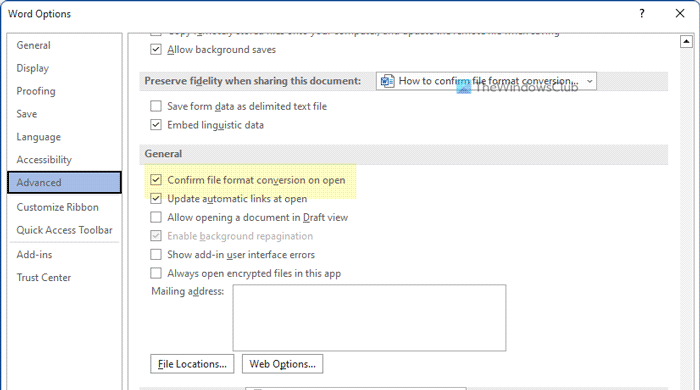The height and width of the screenshot is (390, 700).
Task: Open the Web Options dialog
Action: point(283,364)
